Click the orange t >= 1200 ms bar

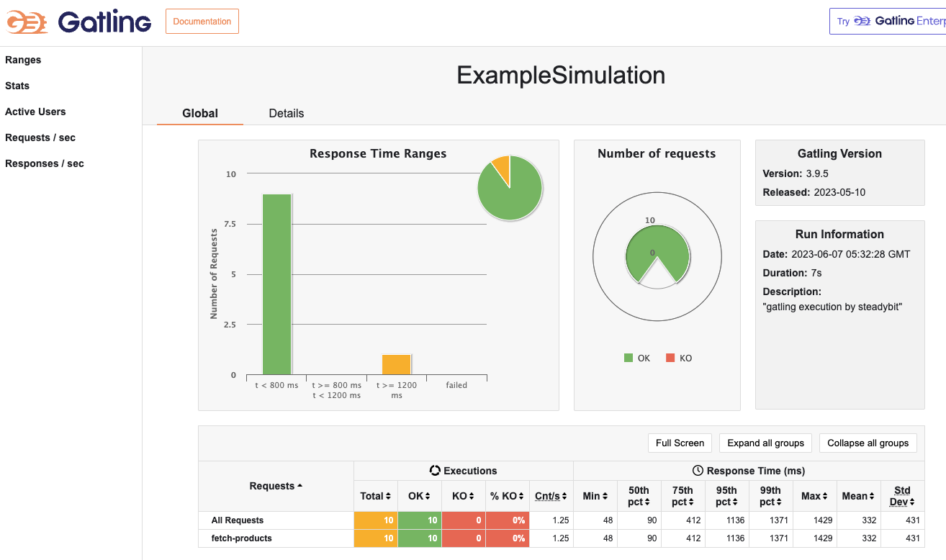click(397, 365)
